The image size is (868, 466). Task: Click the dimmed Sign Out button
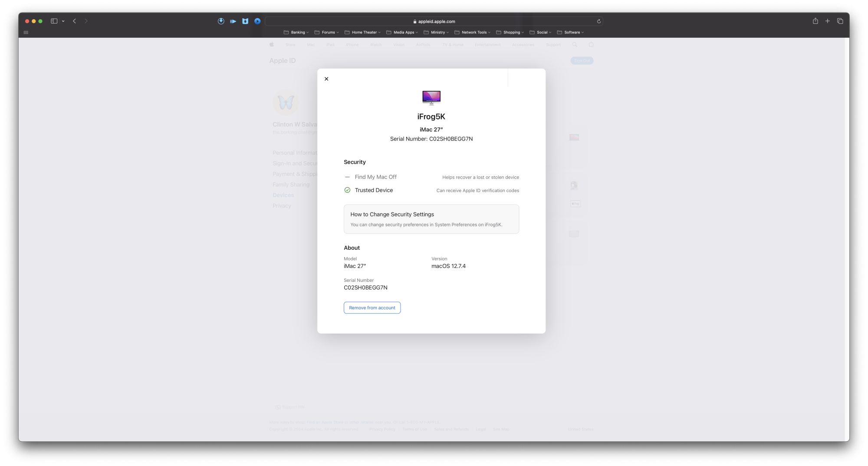582,61
